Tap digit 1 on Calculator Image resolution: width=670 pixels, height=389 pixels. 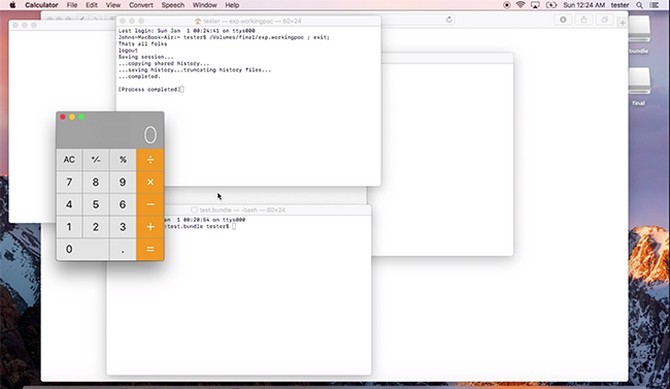pyautogui.click(x=69, y=227)
